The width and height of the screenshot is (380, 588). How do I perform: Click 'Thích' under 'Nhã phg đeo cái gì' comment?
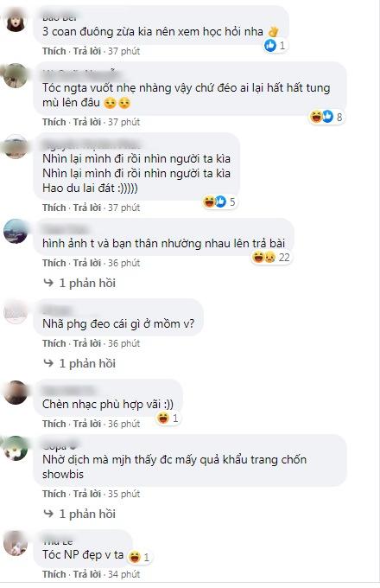coord(54,343)
